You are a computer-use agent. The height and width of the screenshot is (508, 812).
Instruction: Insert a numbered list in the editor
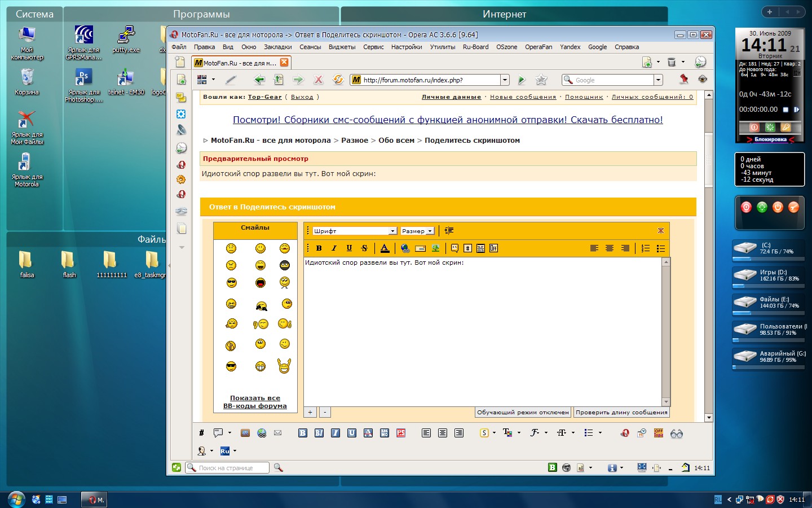tap(646, 248)
